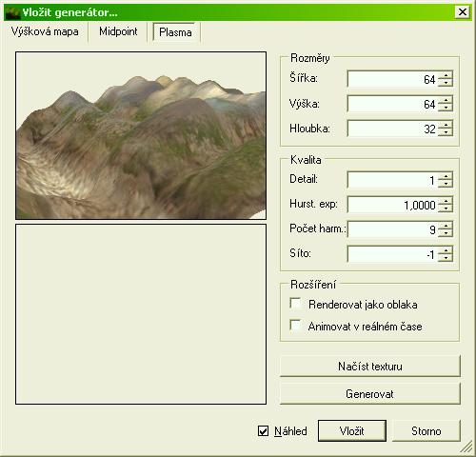This screenshot has height=457, width=476.
Task: Decrease Počet harm. with the down arrow
Action: pos(446,233)
